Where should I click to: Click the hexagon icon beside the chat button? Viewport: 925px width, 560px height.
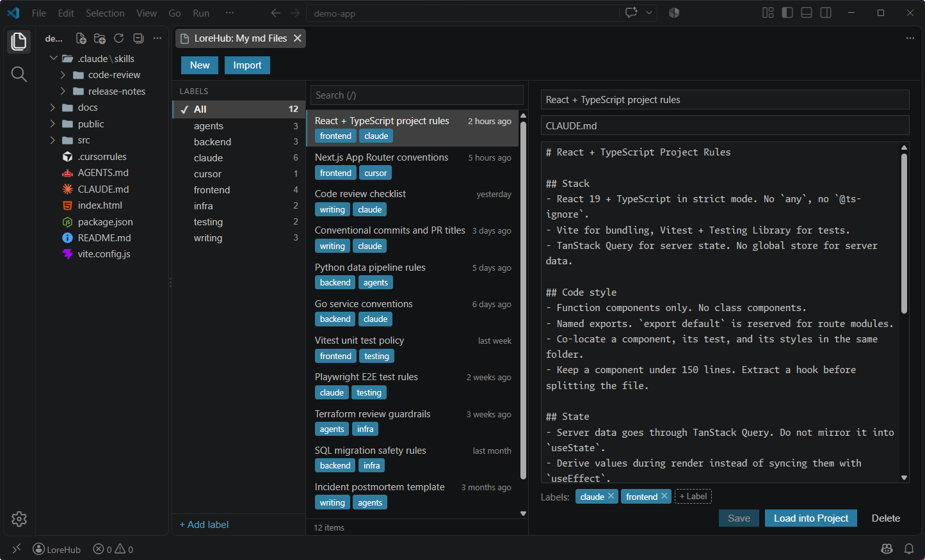(674, 13)
